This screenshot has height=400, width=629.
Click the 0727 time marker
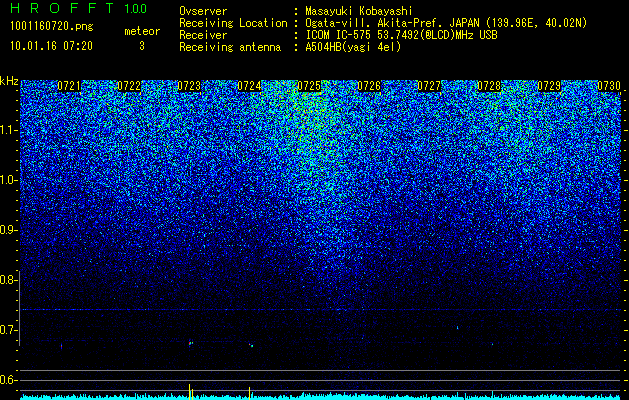coord(429,86)
